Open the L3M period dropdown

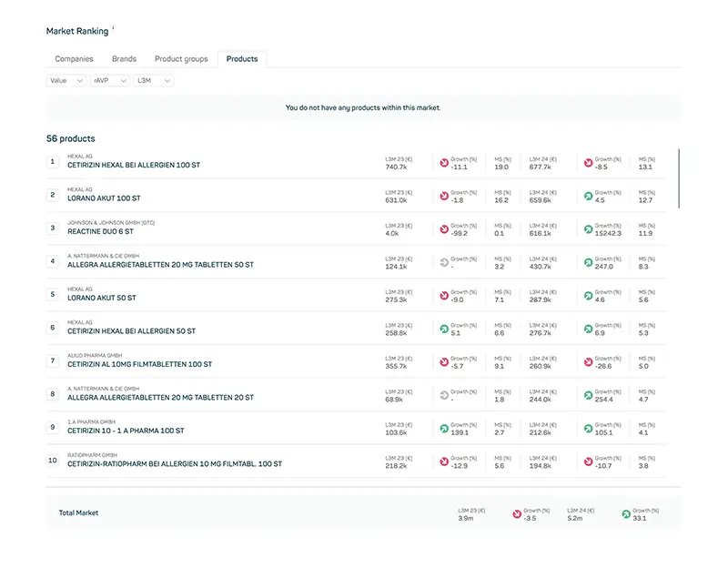[x=153, y=80]
